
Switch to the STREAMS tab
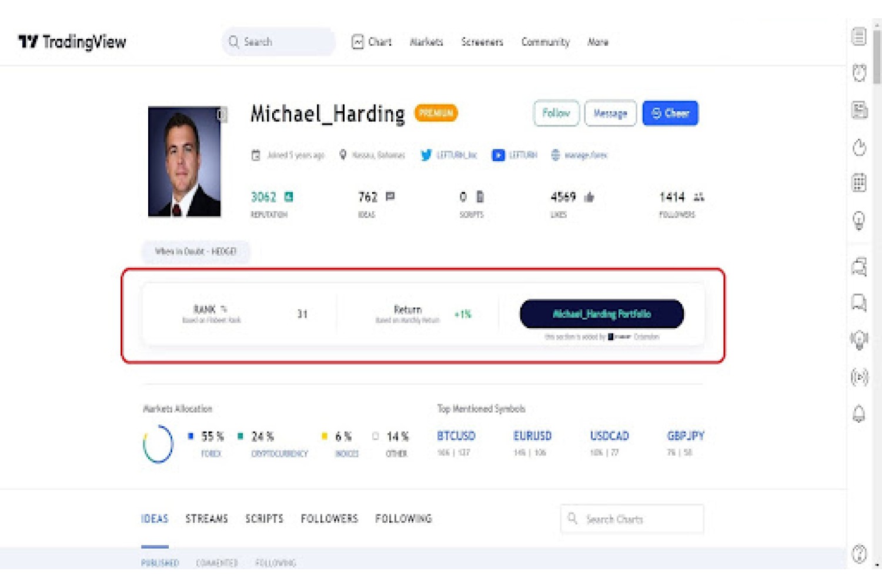(x=206, y=519)
